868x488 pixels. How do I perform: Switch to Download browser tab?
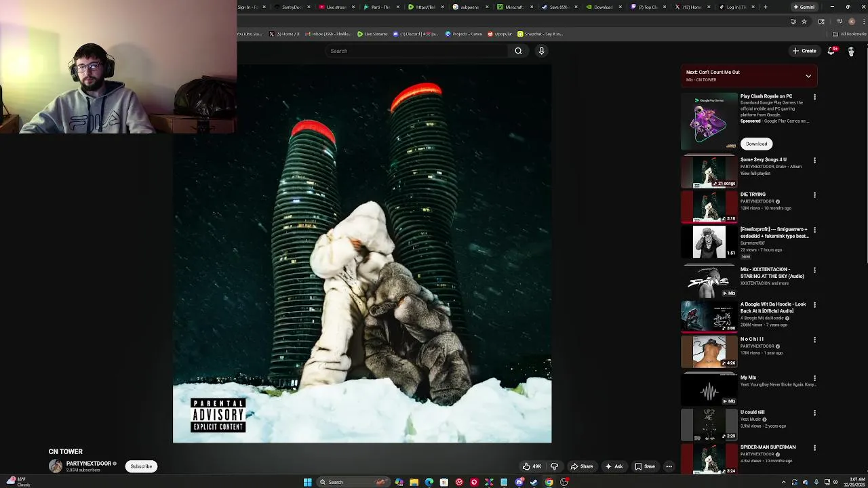coord(603,7)
